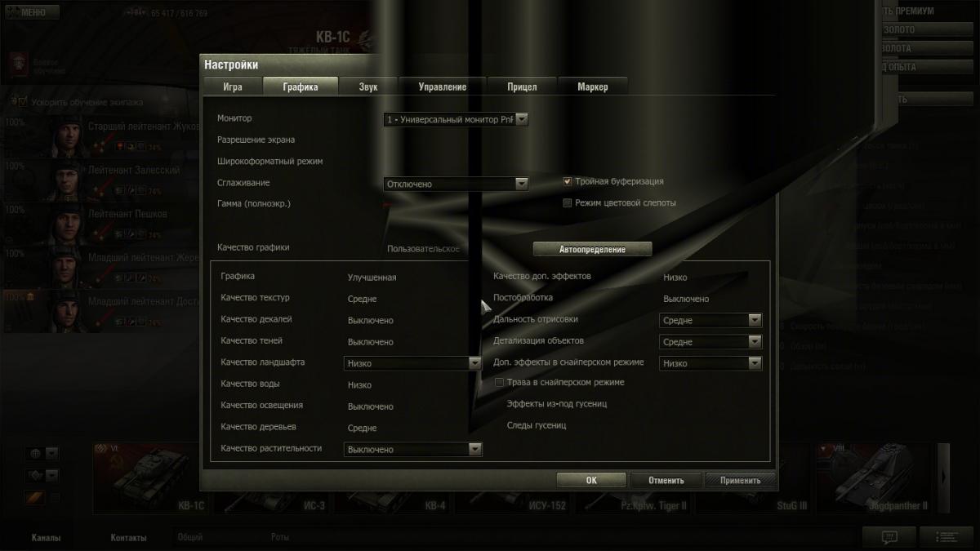Screen dimensions: 980x551
Task: Switch to the Маркер tab
Action: click(593, 87)
